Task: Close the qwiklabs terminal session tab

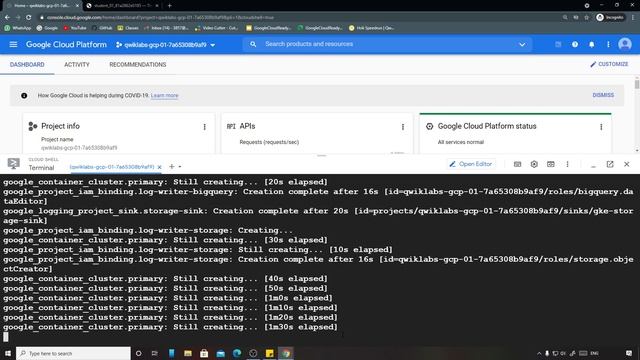Action: click(160, 167)
